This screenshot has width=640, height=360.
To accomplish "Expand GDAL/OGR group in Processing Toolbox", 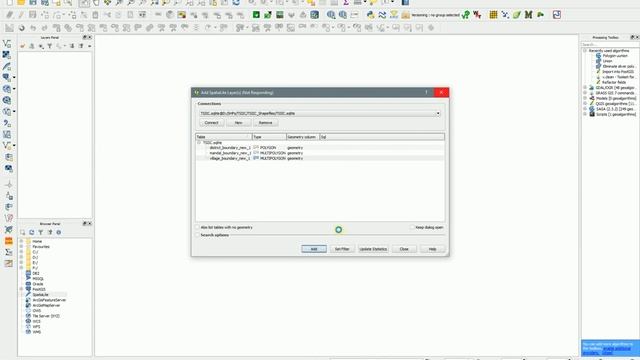I will coord(585,87).
